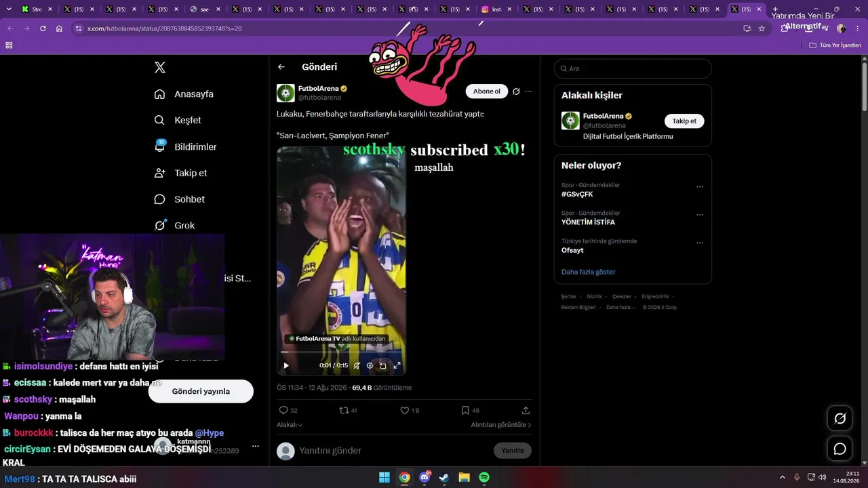Open File Explorer from the taskbar
The image size is (868, 488).
(464, 477)
